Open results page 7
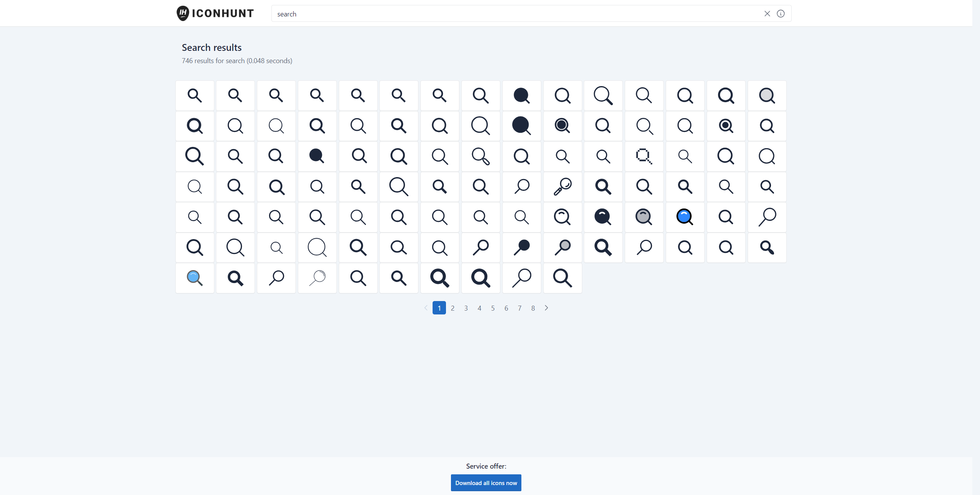980x495 pixels. coord(519,308)
